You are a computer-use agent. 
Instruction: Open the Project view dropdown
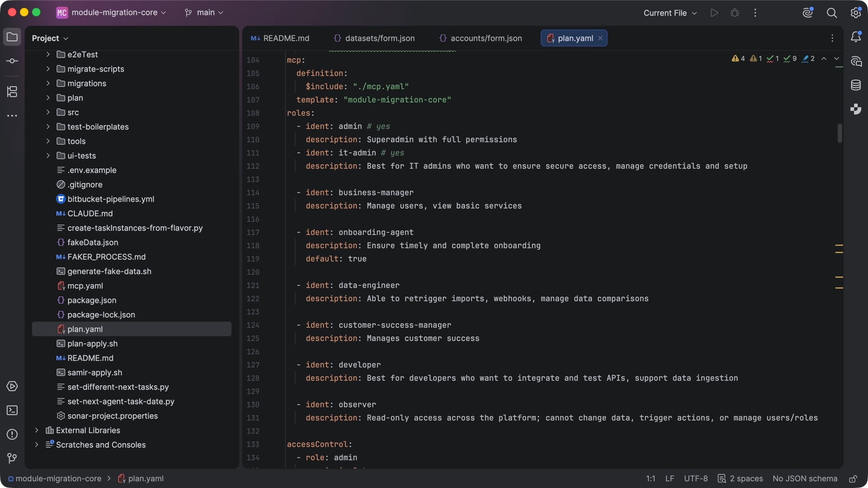tap(50, 38)
